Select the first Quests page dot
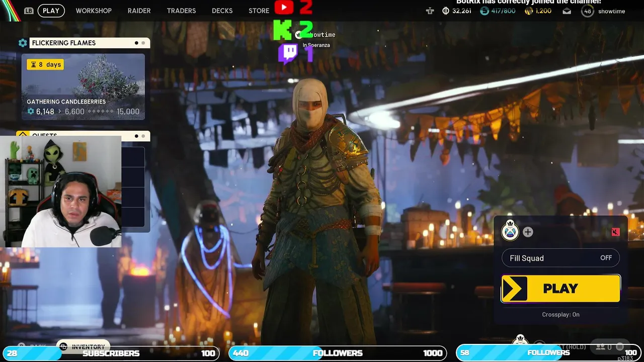Image resolution: width=644 pixels, height=362 pixels. [x=136, y=136]
